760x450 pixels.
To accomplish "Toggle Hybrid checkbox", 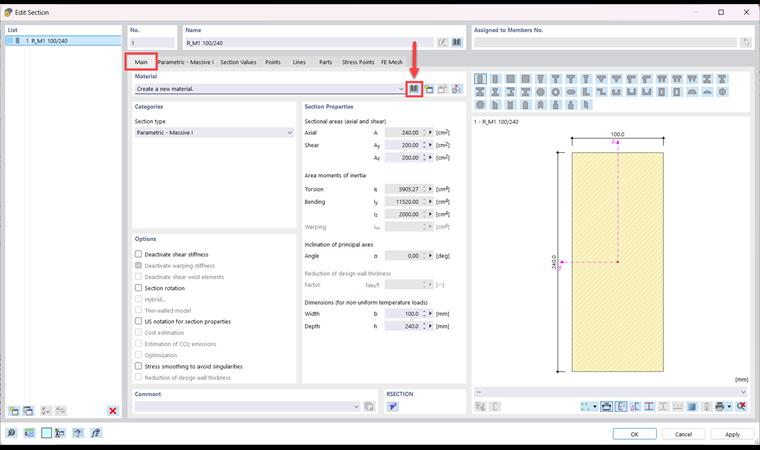I will [x=139, y=299].
